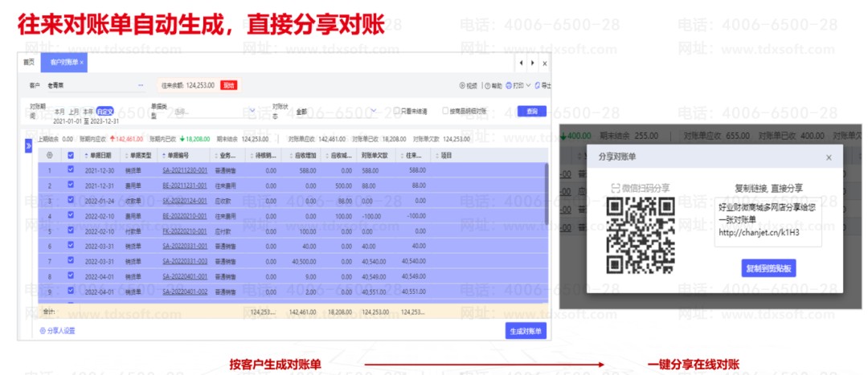Toggle the select-all checkbox in table header
This screenshot has width=868, height=375.
pyautogui.click(x=71, y=155)
